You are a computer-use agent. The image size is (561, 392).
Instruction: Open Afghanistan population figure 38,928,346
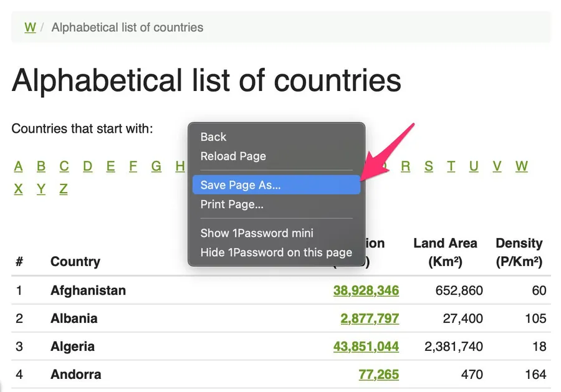[366, 290]
